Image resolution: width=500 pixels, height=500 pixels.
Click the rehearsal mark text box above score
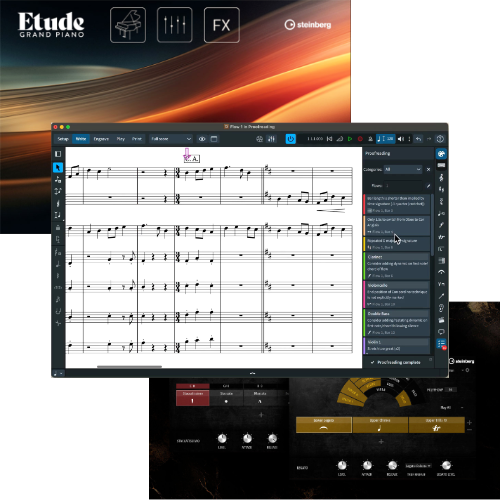pyautogui.click(x=192, y=159)
